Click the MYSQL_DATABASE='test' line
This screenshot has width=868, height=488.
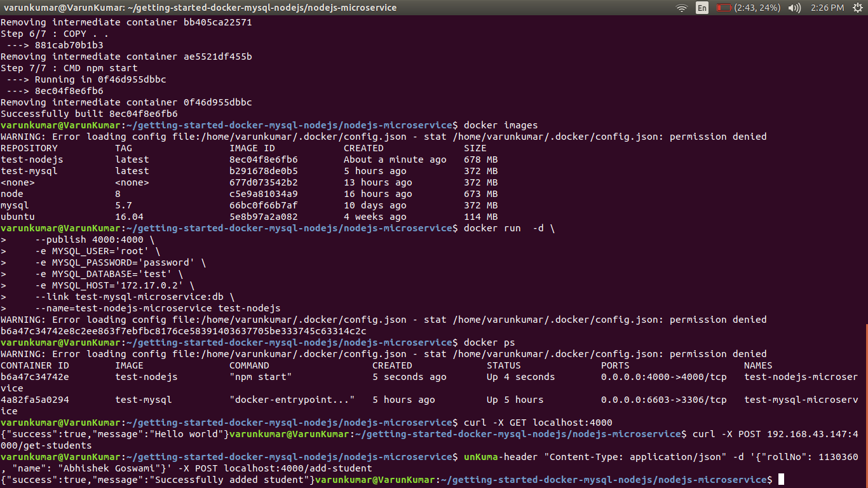tap(109, 274)
